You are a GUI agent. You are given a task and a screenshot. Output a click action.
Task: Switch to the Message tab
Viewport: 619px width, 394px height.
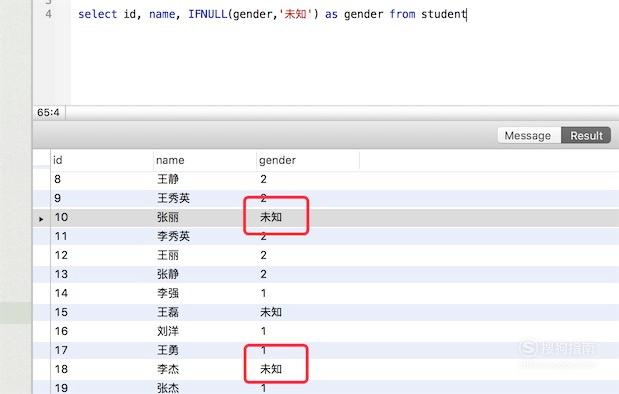click(x=529, y=135)
